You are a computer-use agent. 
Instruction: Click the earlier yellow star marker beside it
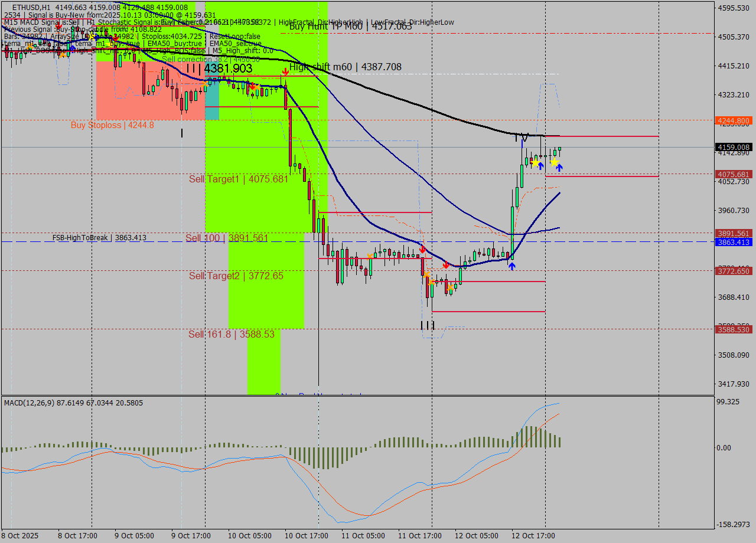click(536, 163)
